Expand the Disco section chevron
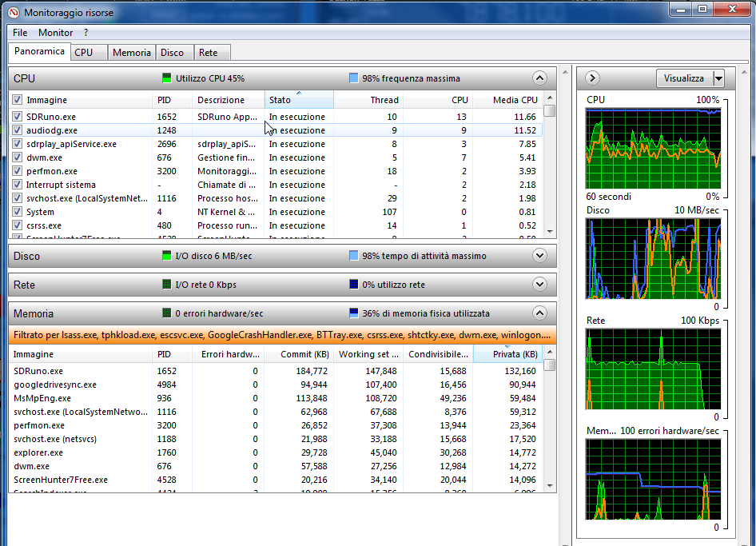Screen dimensions: 756x546 (x=539, y=256)
